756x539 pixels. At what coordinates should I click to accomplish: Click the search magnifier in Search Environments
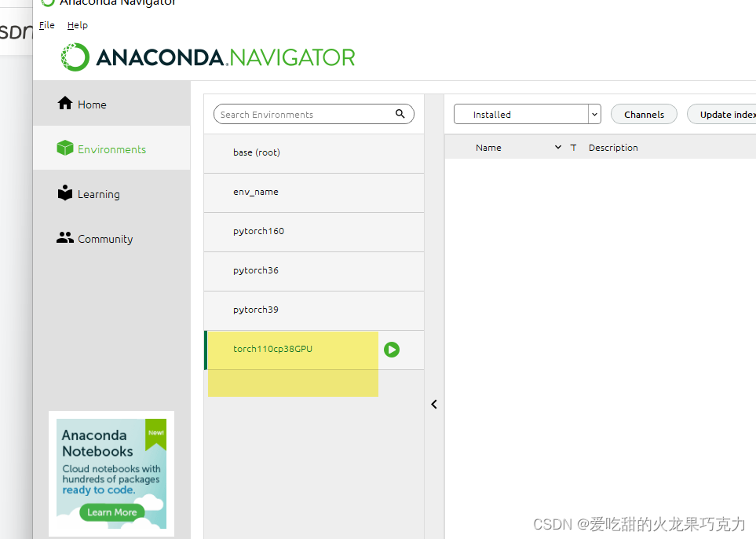[x=400, y=114]
